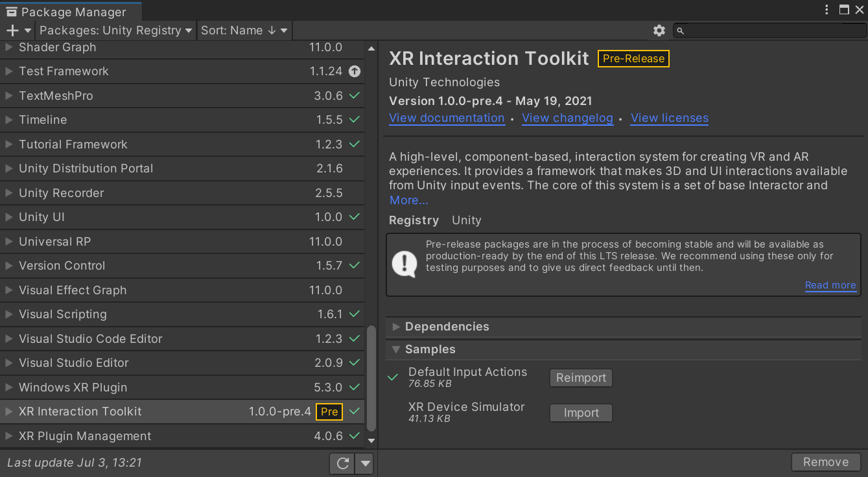Click the refresh package list icon
The image size is (868, 477).
click(343, 463)
